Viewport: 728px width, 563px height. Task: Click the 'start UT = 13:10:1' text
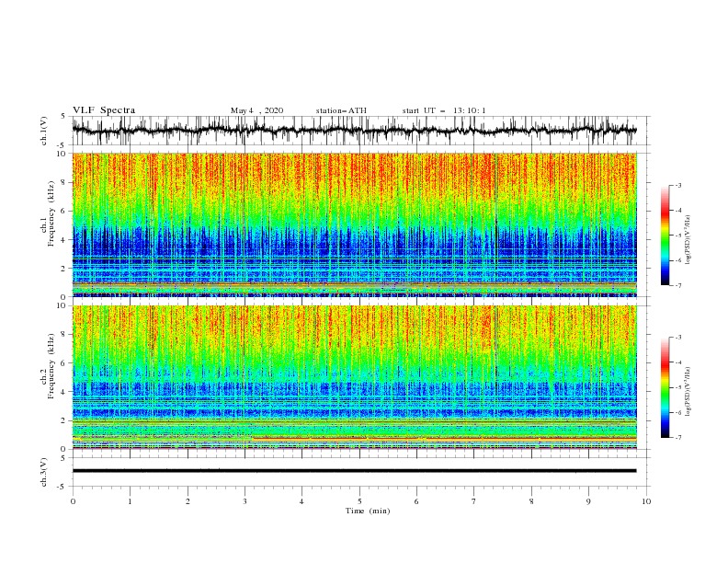click(x=444, y=110)
